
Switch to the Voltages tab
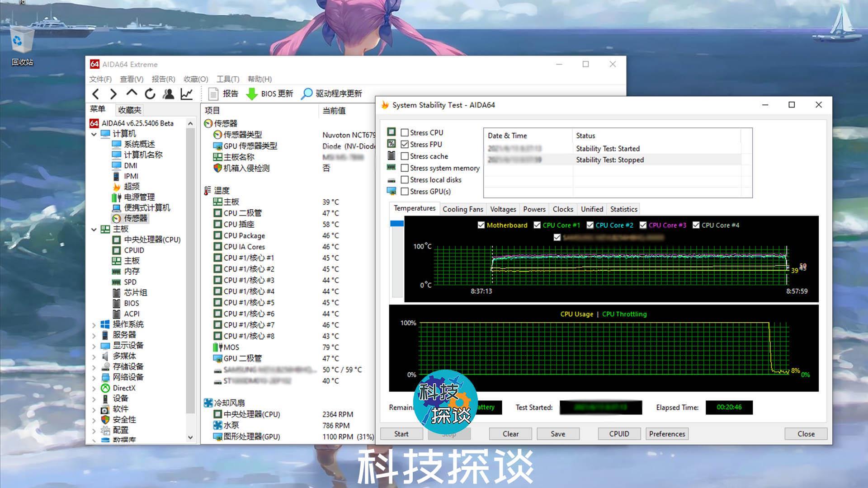pyautogui.click(x=503, y=209)
